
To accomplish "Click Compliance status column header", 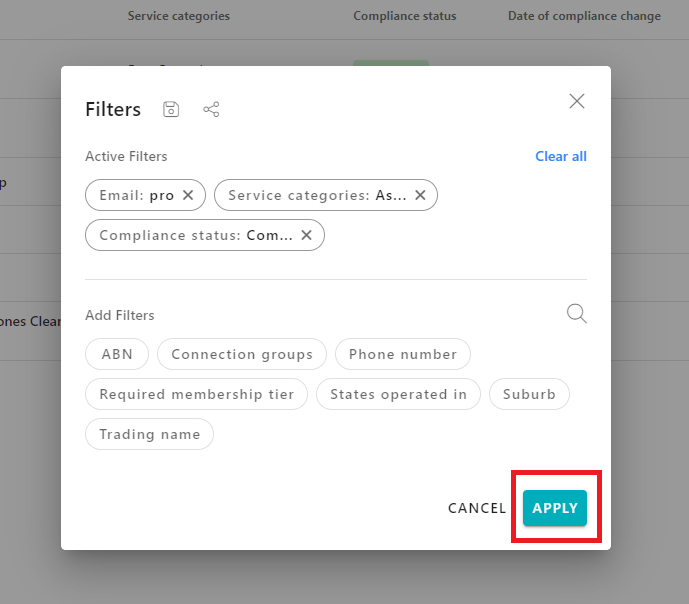I will tap(405, 16).
